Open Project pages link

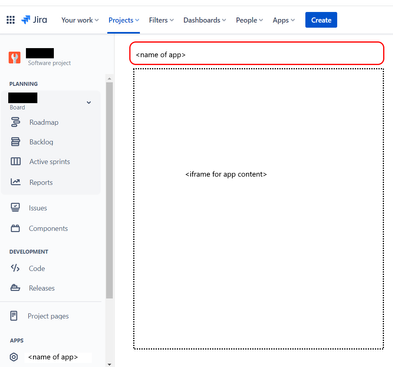click(48, 316)
